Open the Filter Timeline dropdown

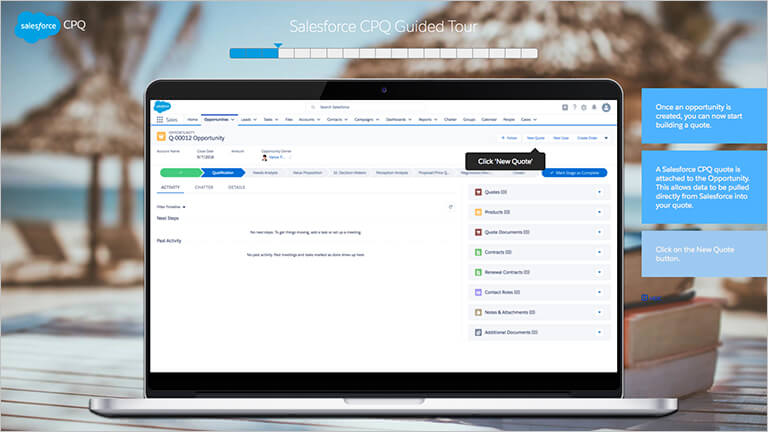point(171,207)
